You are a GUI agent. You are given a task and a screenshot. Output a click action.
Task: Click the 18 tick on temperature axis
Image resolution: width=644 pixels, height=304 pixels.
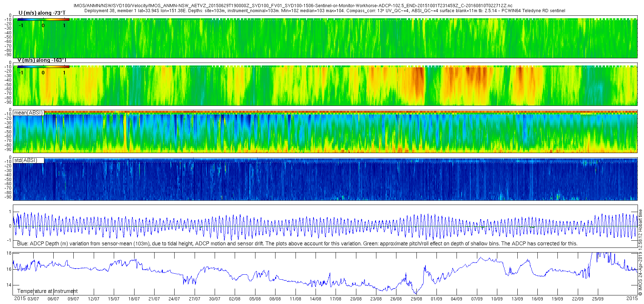coord(9,253)
